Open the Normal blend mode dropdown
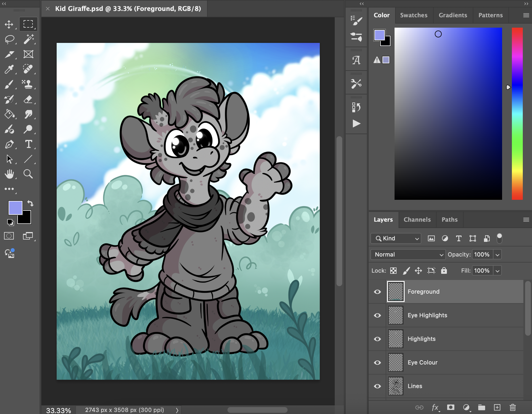The height and width of the screenshot is (414, 532). pyautogui.click(x=408, y=255)
